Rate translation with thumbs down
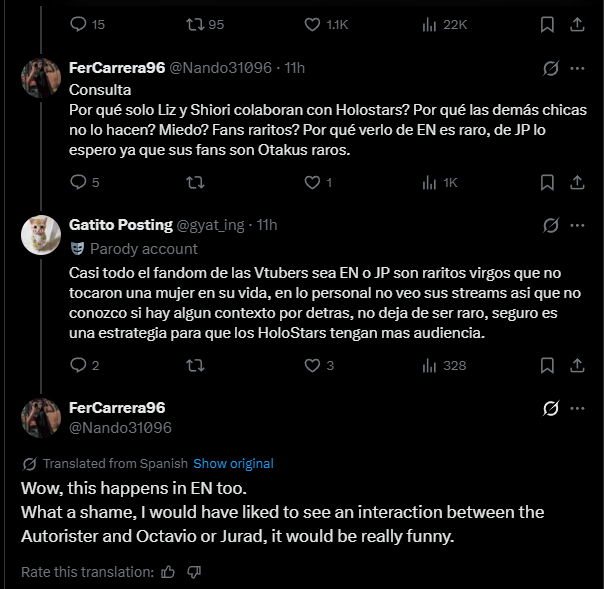 click(x=194, y=572)
